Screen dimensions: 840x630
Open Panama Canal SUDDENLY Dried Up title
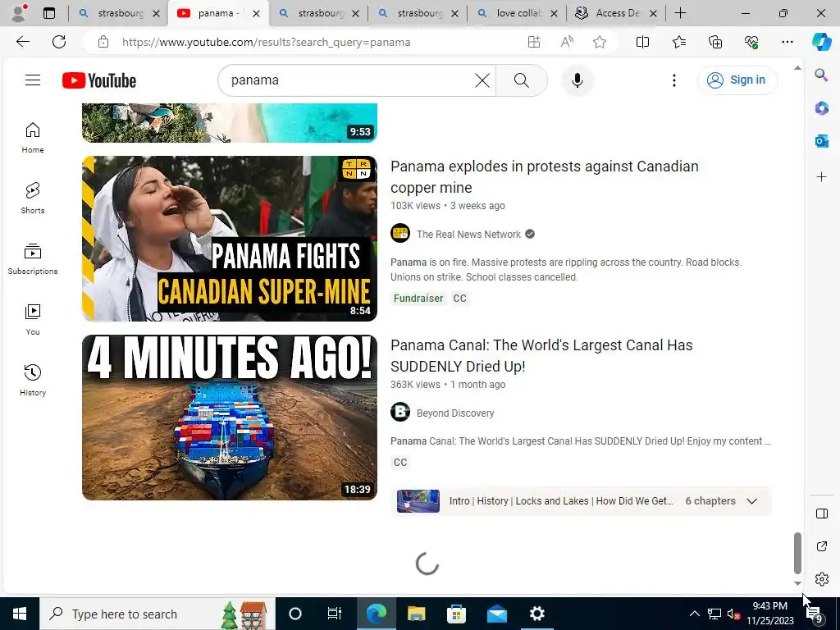click(x=541, y=356)
